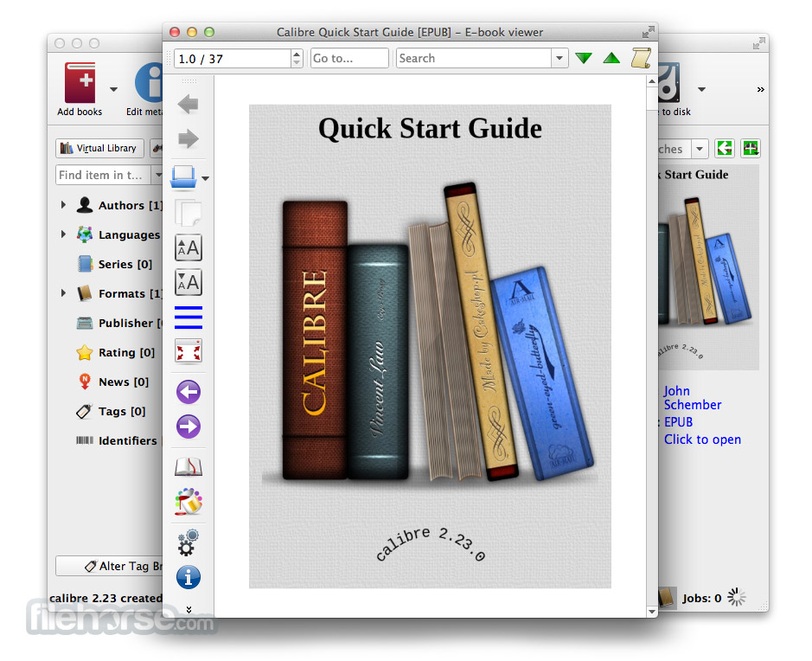Click the page number stepper arrows
The height and width of the screenshot is (661, 812).
[297, 58]
